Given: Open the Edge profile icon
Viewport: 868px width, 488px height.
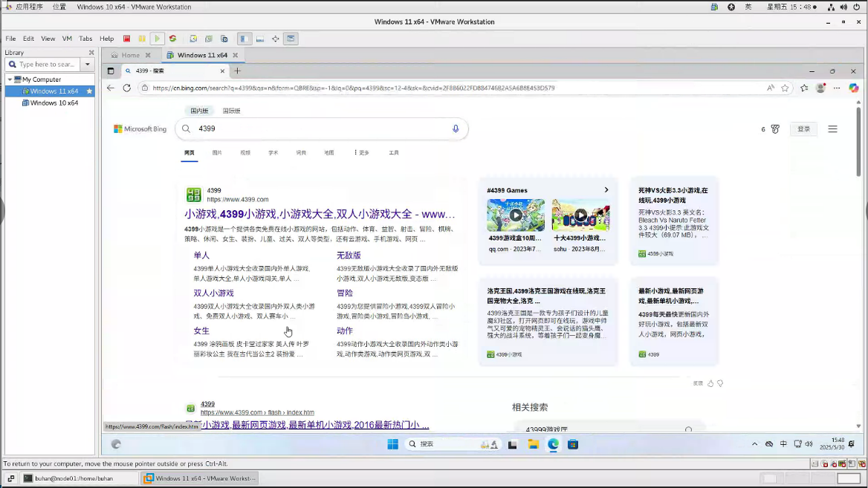Looking at the screenshot, I should click(x=820, y=88).
